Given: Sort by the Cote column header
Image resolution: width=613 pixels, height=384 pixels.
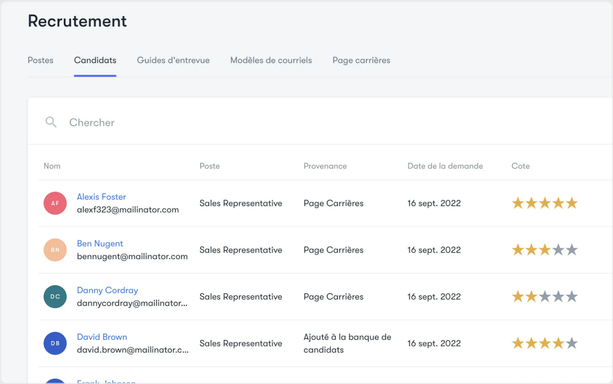Looking at the screenshot, I should 520,166.
